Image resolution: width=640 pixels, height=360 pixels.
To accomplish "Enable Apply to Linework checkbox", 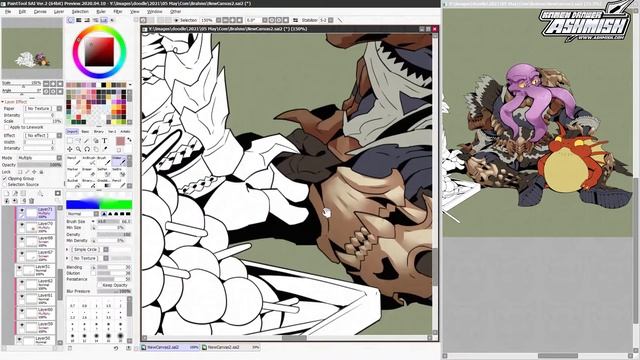I will [6, 127].
